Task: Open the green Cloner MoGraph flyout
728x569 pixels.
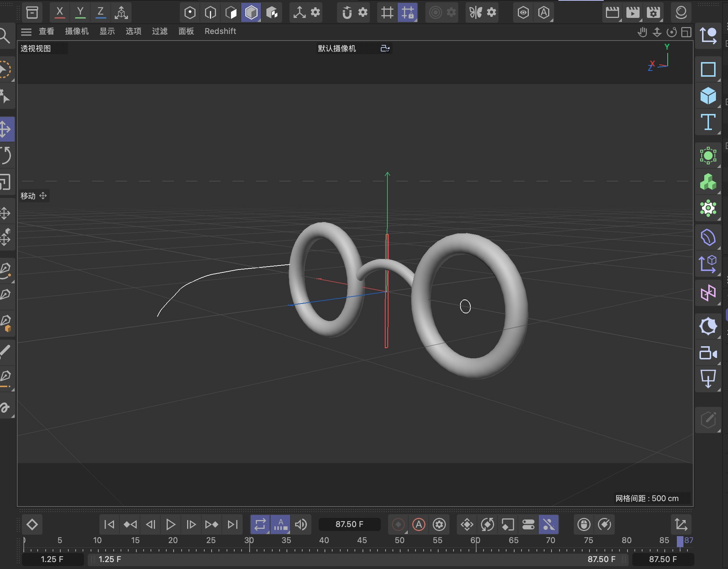Action: pyautogui.click(x=708, y=182)
